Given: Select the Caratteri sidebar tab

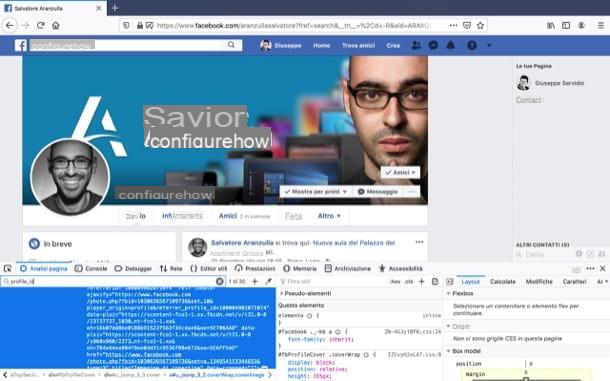Looking at the screenshot, I should 574,281.
